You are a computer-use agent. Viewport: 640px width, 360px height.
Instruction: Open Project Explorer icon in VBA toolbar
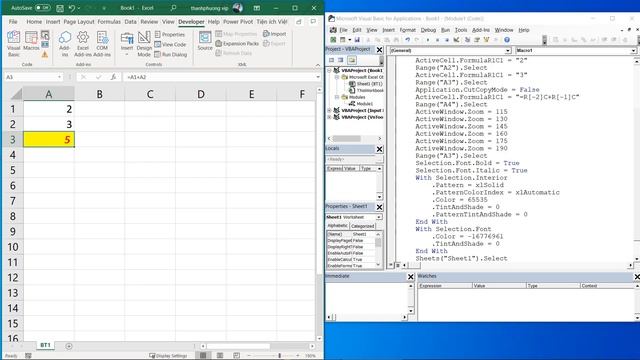[x=467, y=40]
